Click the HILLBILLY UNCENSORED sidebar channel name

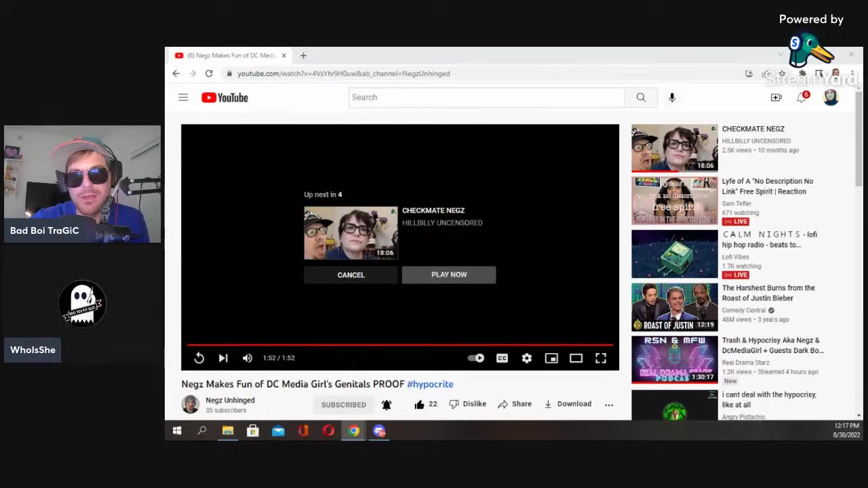click(756, 141)
